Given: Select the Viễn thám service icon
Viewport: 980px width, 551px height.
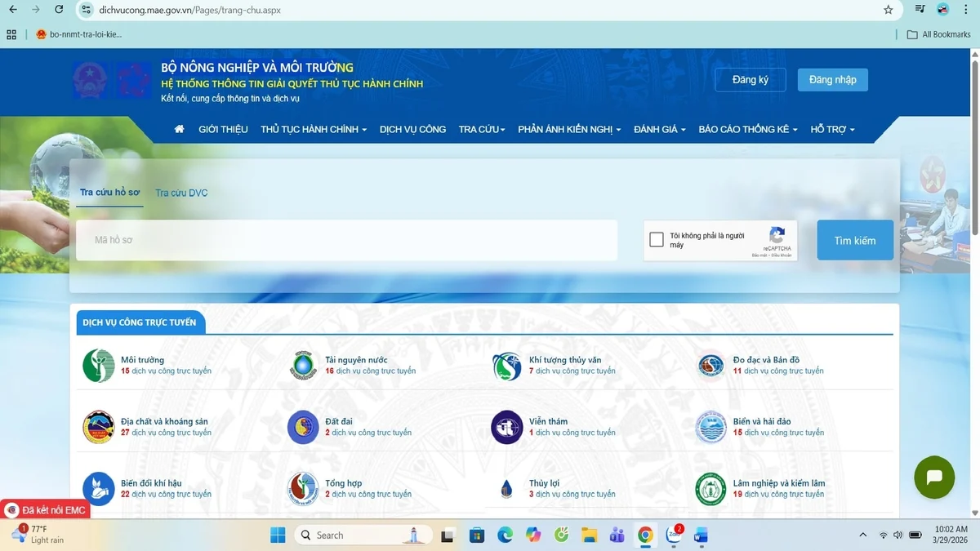Looking at the screenshot, I should pos(507,427).
